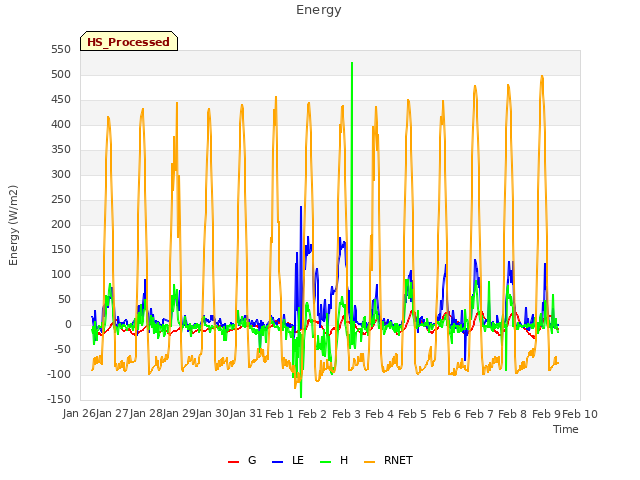Viewport: 640px width, 480px height.
Task: Click the Jan 26 x-axis tick label
Action: click(x=79, y=413)
